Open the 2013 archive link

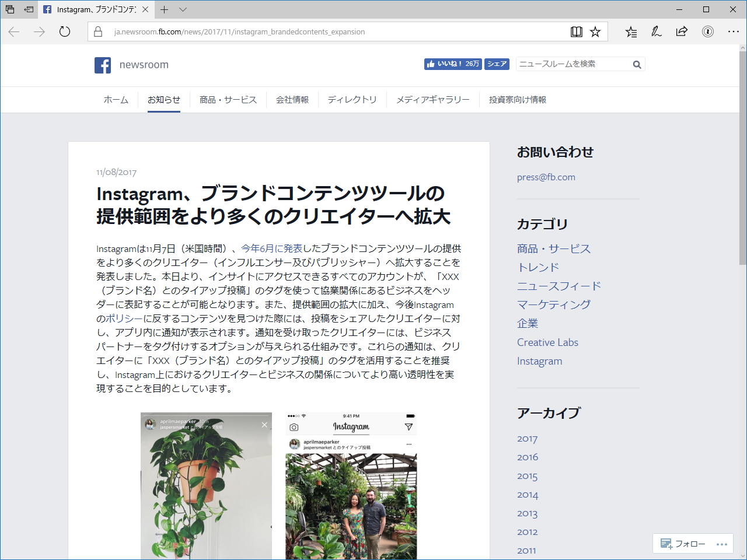coord(528,513)
